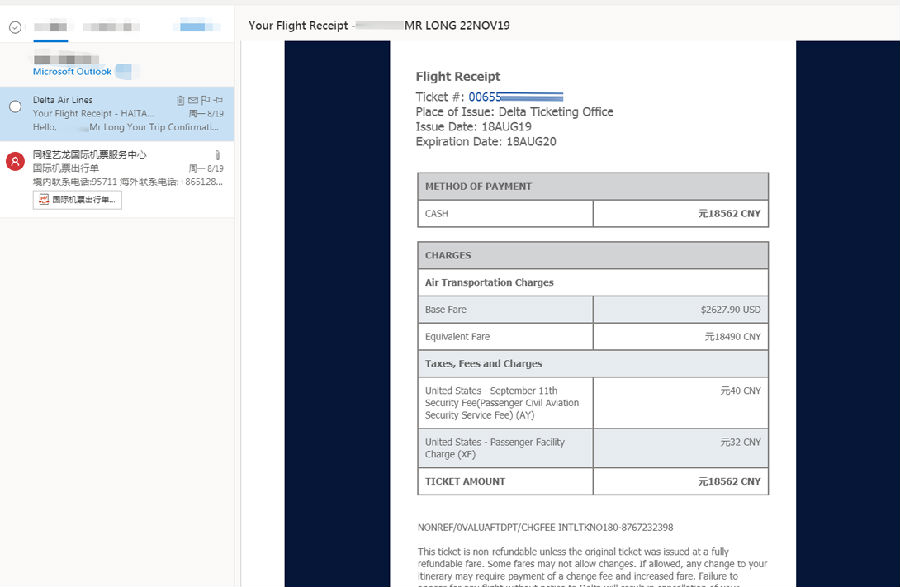
Task: Flag the Delta Air Lines message
Action: [205, 100]
